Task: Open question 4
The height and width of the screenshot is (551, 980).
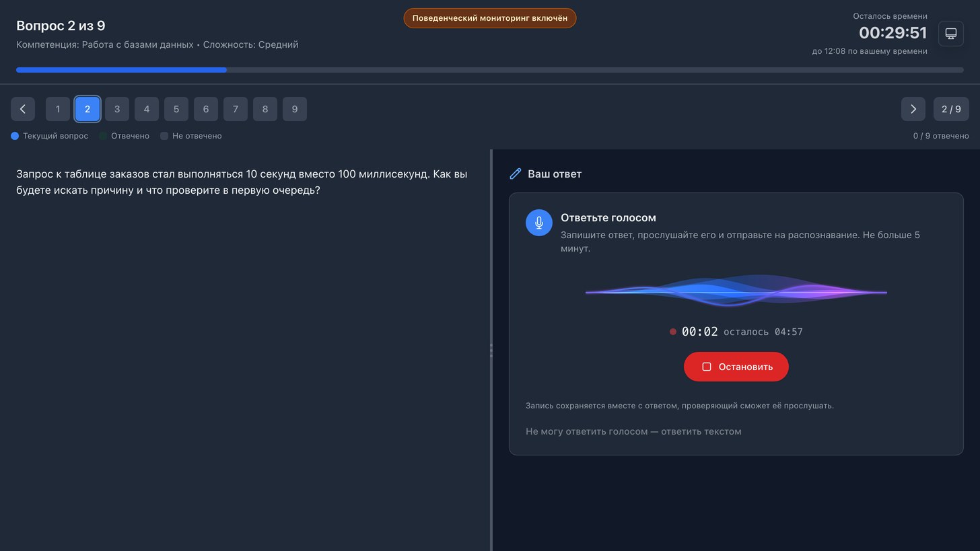Action: [147, 109]
